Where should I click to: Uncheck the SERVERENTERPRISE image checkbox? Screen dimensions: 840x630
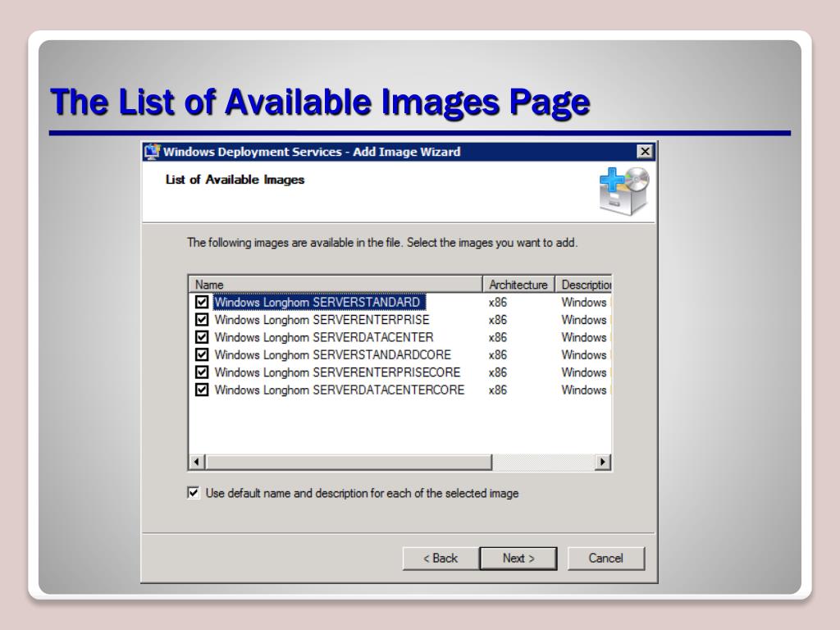[202, 320]
